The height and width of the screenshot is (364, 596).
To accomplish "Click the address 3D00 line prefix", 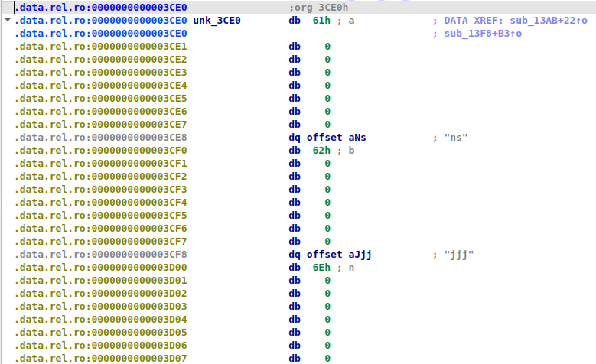I will click(x=100, y=267).
